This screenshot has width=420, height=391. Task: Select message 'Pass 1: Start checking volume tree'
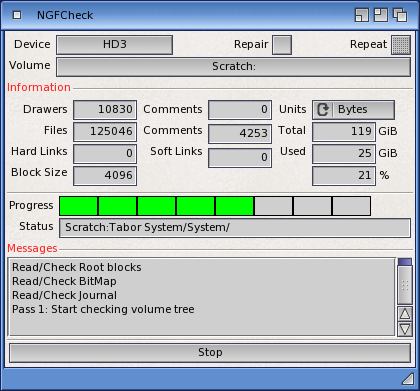[x=103, y=309]
